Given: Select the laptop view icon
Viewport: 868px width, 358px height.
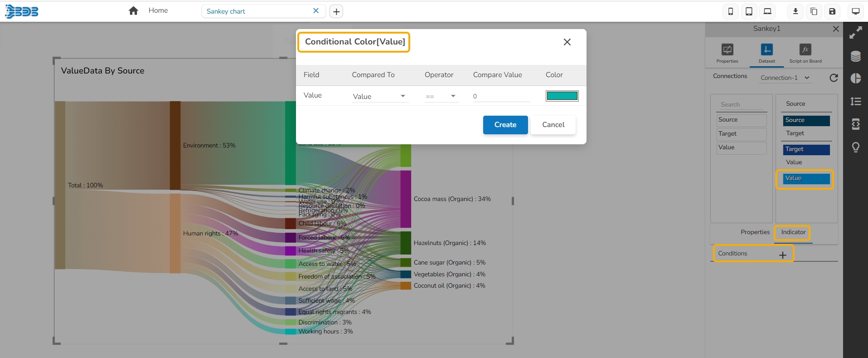Looking at the screenshot, I should pos(767,11).
